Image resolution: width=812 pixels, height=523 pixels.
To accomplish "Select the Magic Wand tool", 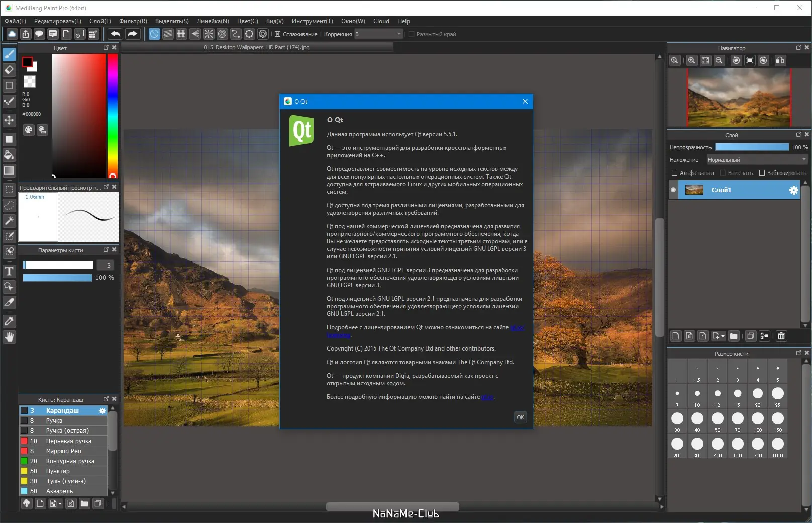I will pos(9,221).
